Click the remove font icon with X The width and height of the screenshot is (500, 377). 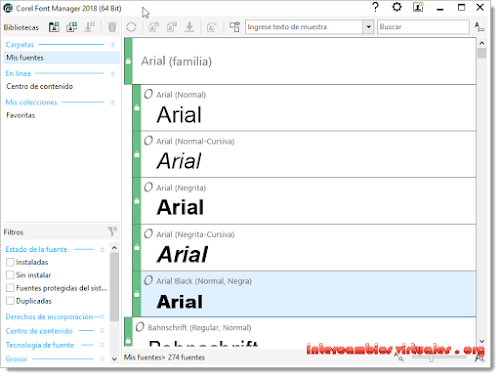[212, 27]
